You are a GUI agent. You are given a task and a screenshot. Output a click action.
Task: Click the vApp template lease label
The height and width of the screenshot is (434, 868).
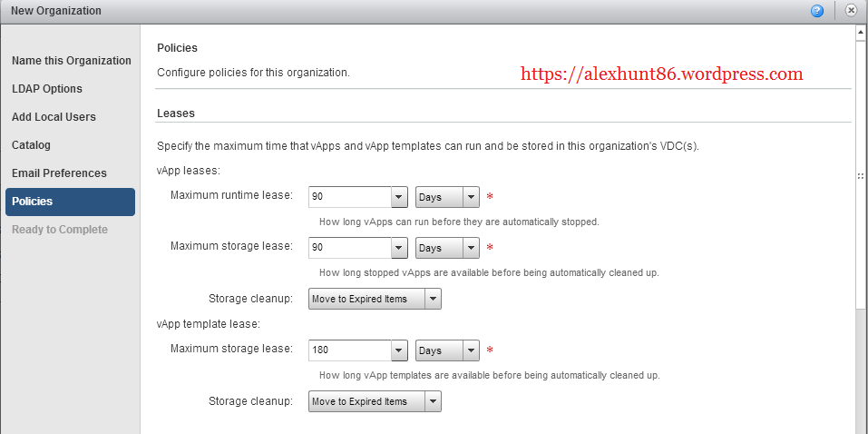coord(209,324)
